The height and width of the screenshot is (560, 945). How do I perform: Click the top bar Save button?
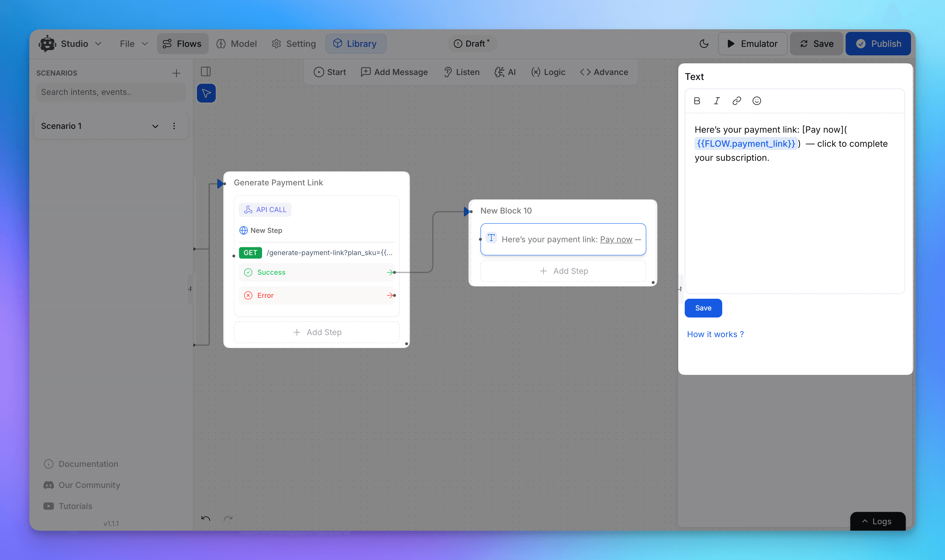(817, 44)
